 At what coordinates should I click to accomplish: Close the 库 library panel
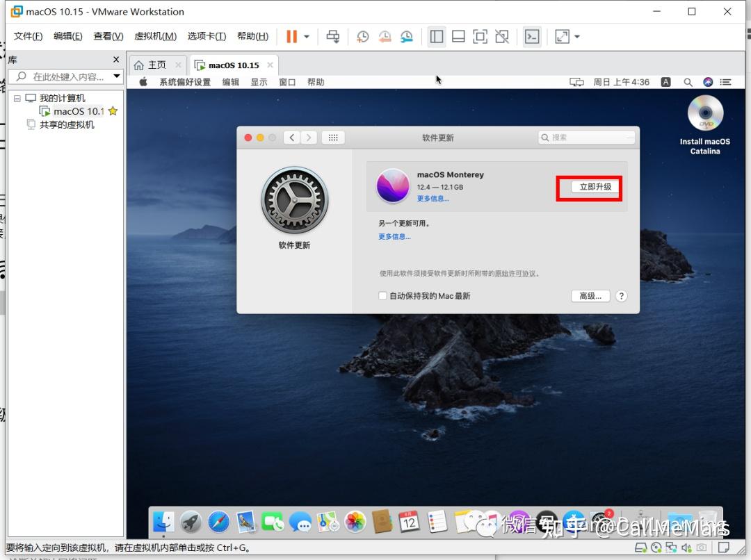click(116, 59)
